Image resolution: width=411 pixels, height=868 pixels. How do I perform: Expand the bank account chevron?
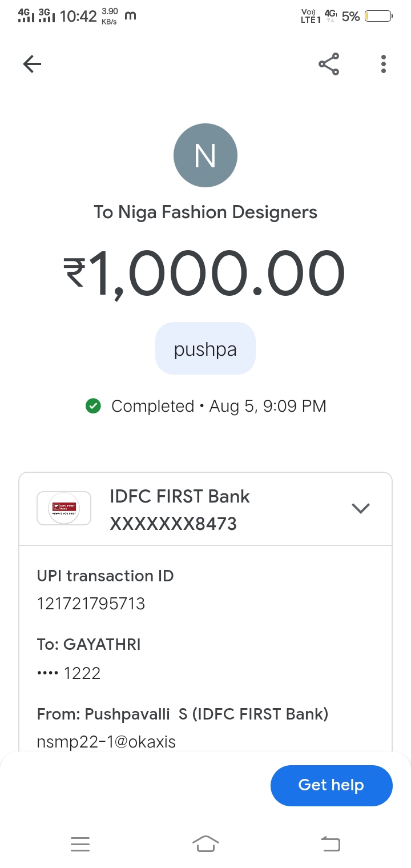pyautogui.click(x=361, y=508)
